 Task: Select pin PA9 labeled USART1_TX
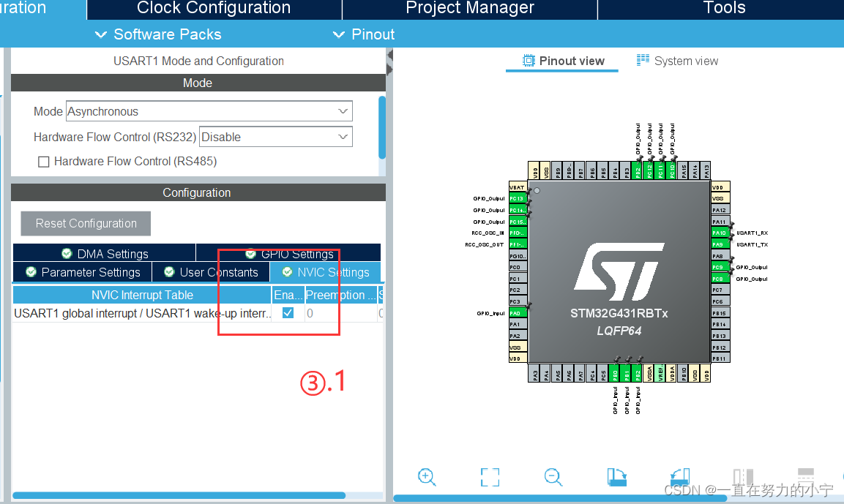pyautogui.click(x=720, y=244)
